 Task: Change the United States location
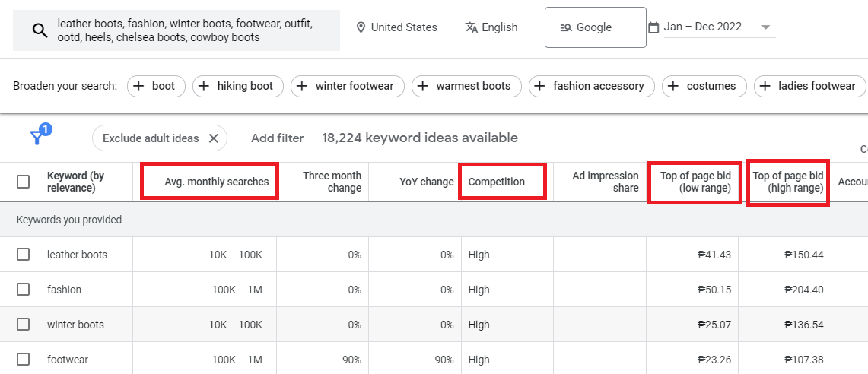pos(396,27)
